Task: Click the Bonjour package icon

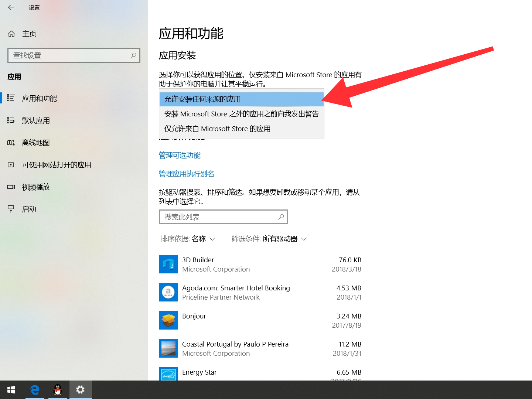Action: pos(168,320)
